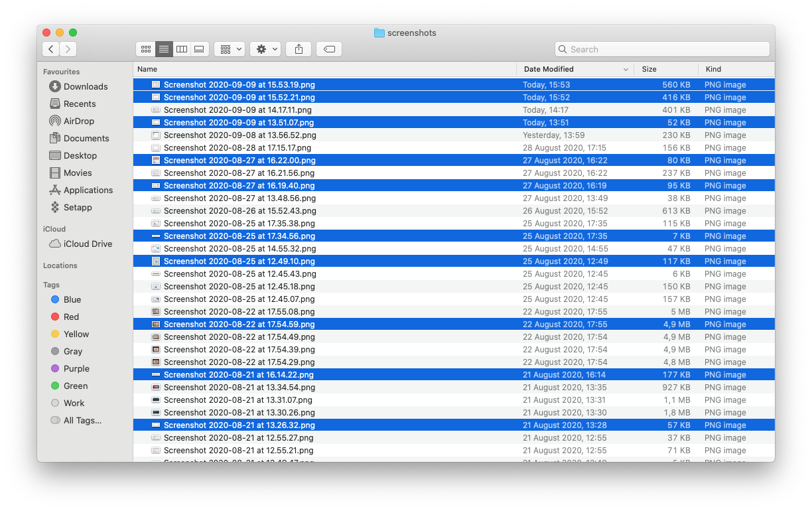
Task: Reverse sorting via Date Modified chevron
Action: click(x=625, y=69)
